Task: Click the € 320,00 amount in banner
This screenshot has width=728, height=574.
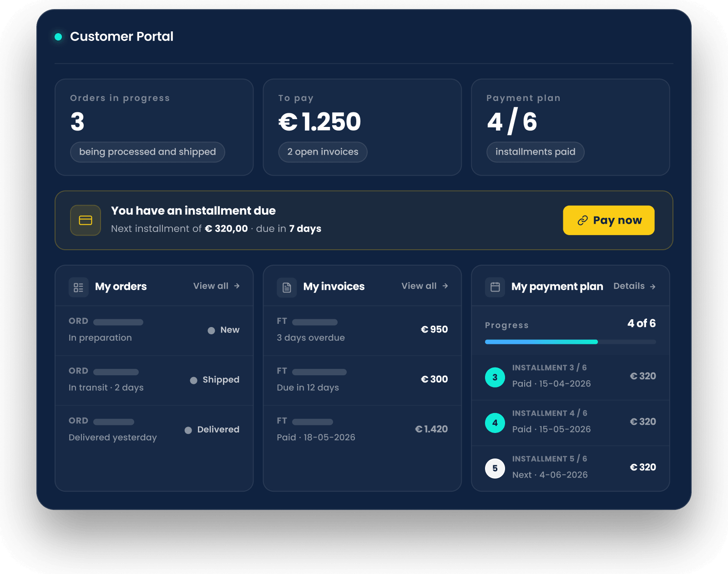Action: tap(226, 229)
